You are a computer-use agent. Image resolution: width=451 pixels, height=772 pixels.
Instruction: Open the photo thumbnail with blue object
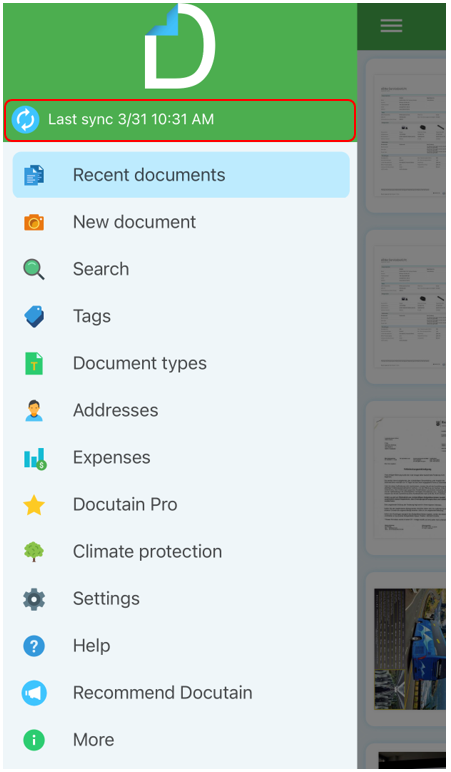pos(409,649)
